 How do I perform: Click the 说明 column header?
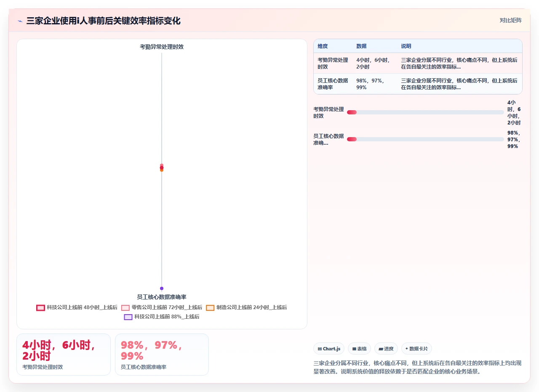click(406, 46)
